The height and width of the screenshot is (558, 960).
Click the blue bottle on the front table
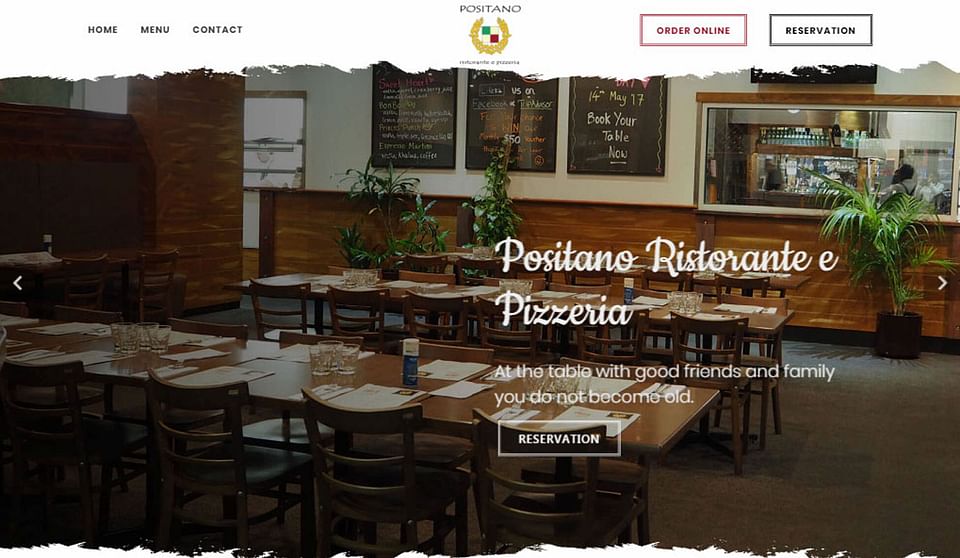pos(410,362)
